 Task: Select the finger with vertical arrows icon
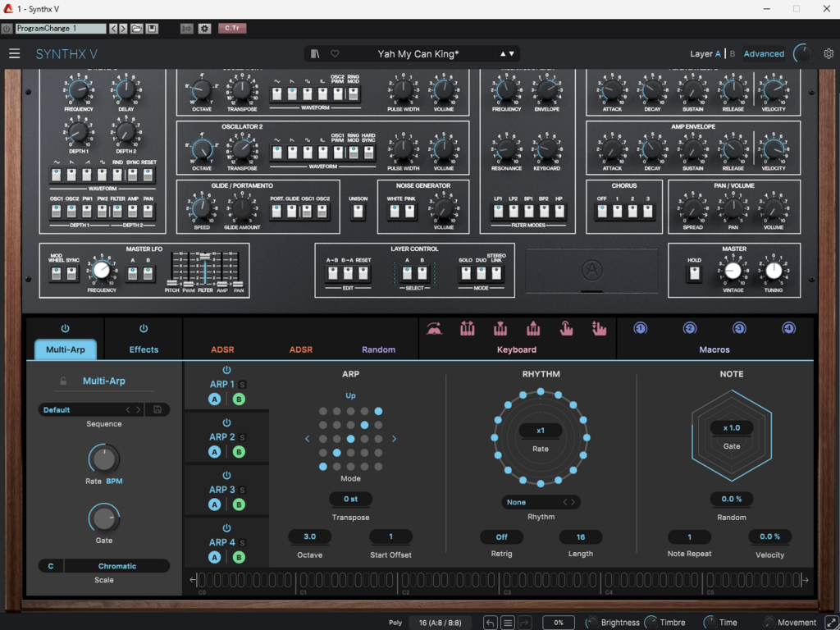[599, 328]
